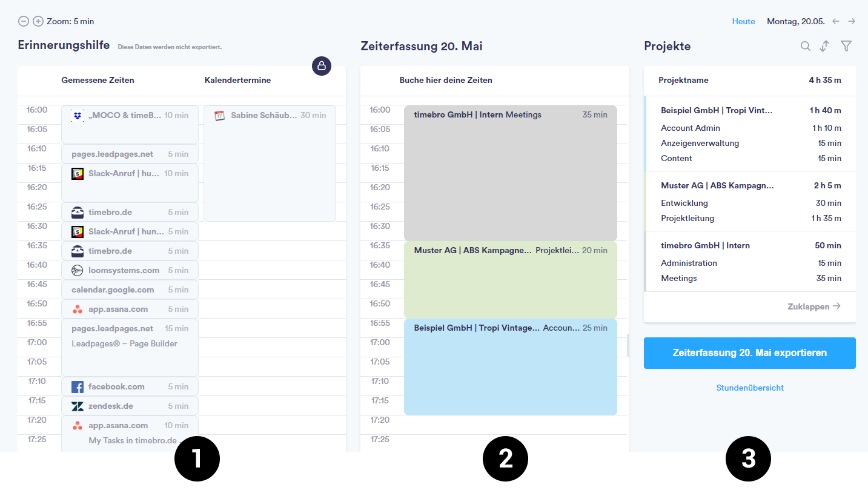Click the 4 h 35 m total time
868x493 pixels.
pos(825,80)
